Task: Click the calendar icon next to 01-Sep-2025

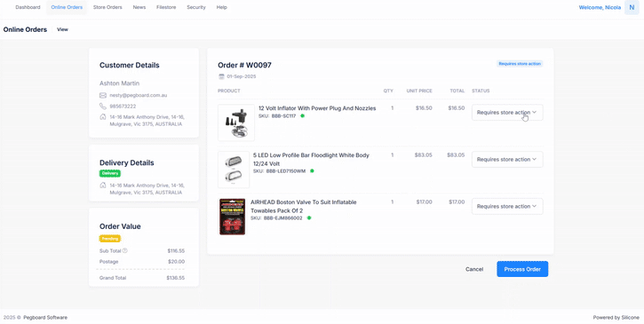Action: pyautogui.click(x=221, y=76)
